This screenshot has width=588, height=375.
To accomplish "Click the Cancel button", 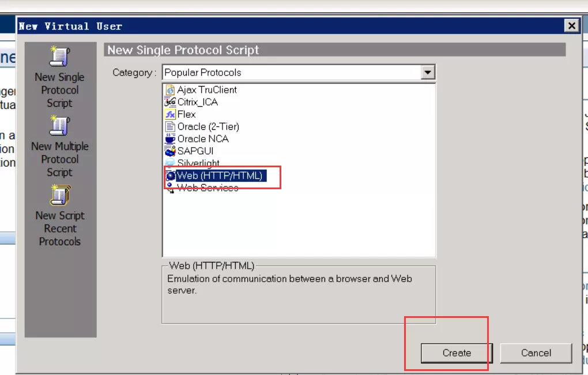I will 536,353.
